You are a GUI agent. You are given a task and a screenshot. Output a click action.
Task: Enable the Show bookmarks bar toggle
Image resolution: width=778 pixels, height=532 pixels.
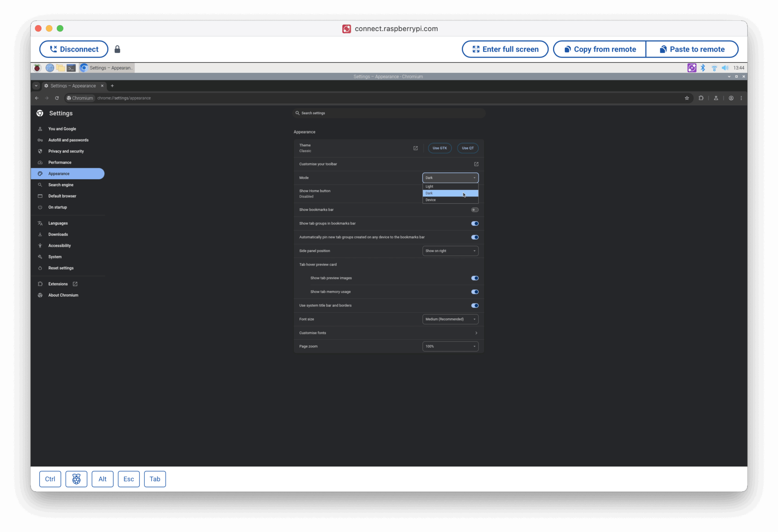(x=474, y=210)
